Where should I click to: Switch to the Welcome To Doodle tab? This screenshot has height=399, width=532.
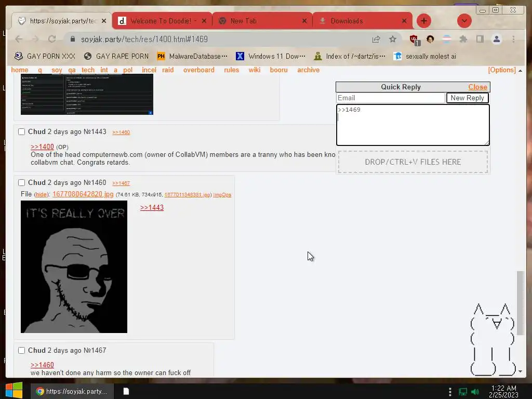click(x=162, y=21)
